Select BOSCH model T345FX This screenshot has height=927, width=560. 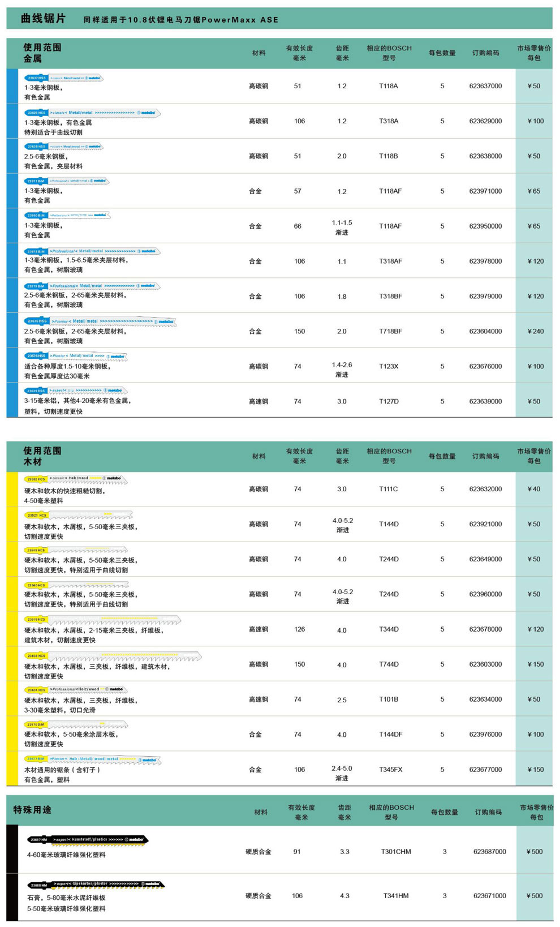point(391,770)
